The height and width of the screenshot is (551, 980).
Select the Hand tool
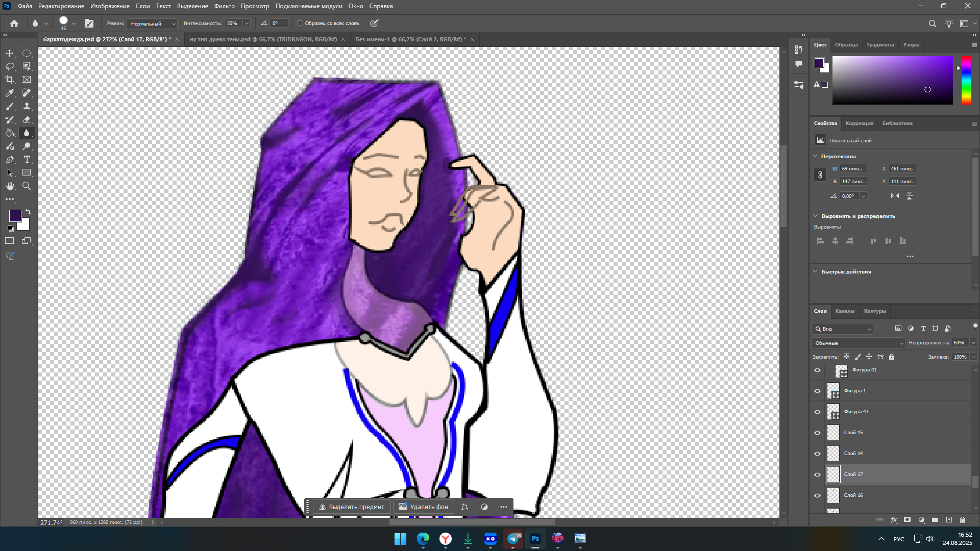coord(10,186)
